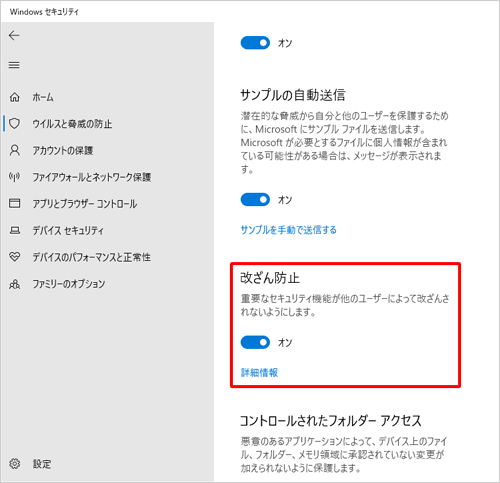Open アプリとブラウザー コントロール page
The image size is (500, 483).
[x=84, y=204]
